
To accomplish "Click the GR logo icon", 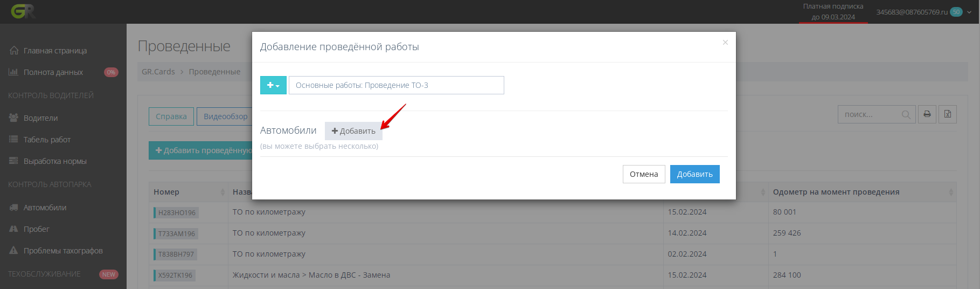I will pos(23,11).
